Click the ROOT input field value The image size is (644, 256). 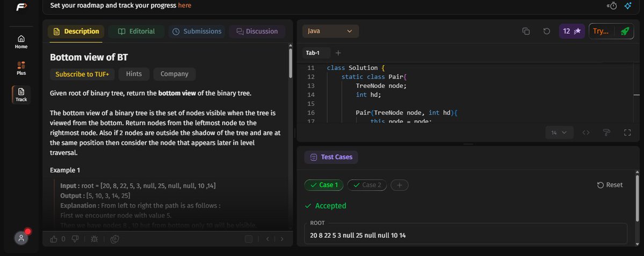click(466, 236)
